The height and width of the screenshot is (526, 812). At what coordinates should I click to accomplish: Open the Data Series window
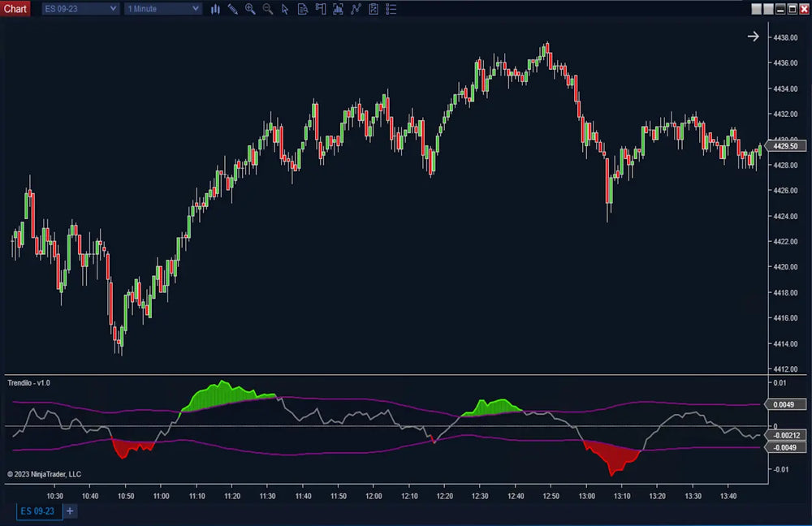click(338, 9)
